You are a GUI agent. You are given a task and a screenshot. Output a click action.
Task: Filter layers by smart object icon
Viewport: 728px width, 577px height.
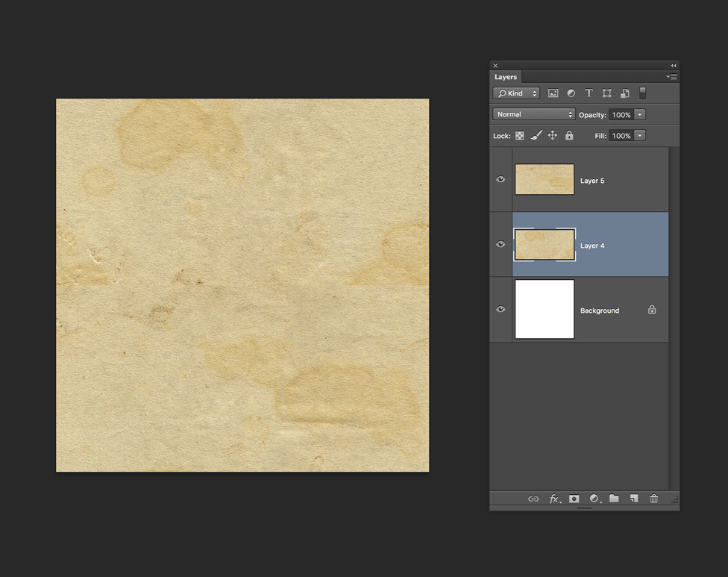[625, 93]
